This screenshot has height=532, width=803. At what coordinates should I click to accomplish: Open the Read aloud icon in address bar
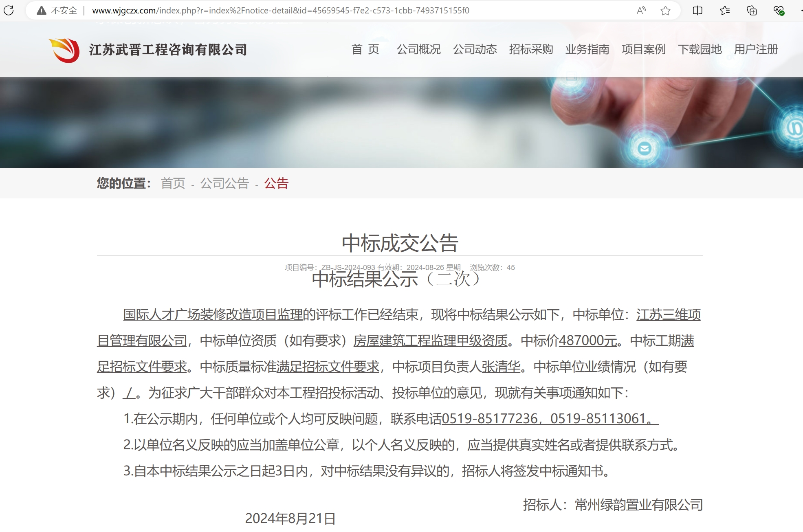click(x=641, y=11)
